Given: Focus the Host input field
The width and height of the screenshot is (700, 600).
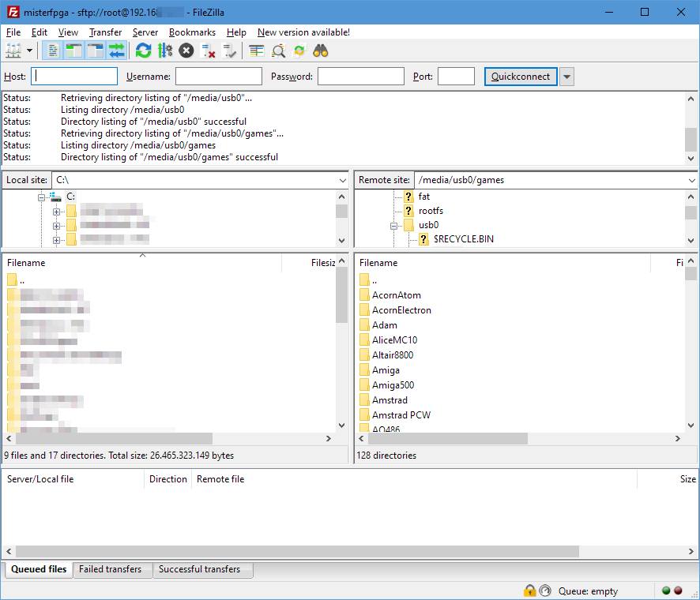Looking at the screenshot, I should click(x=74, y=77).
